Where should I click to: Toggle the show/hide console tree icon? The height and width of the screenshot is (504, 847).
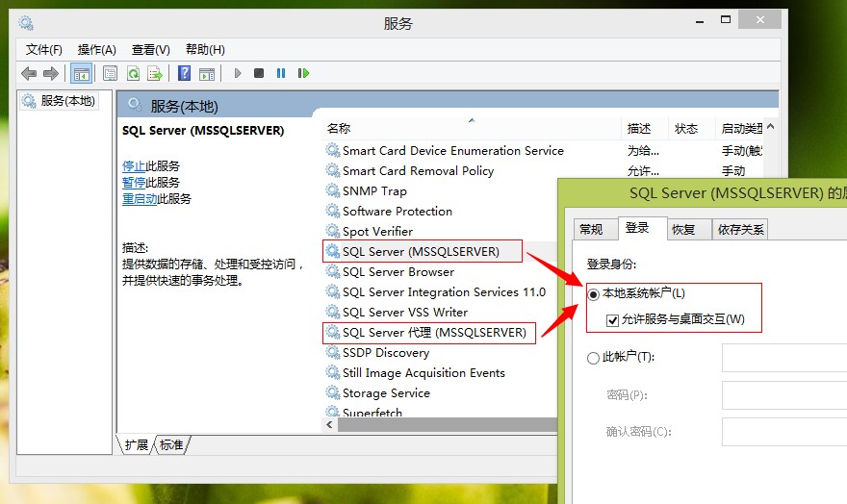(x=82, y=73)
